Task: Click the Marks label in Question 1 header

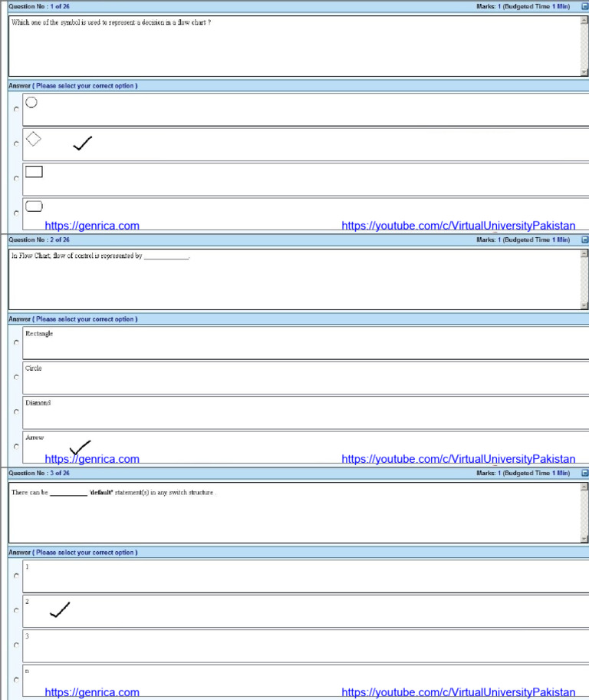Action: pos(523,6)
